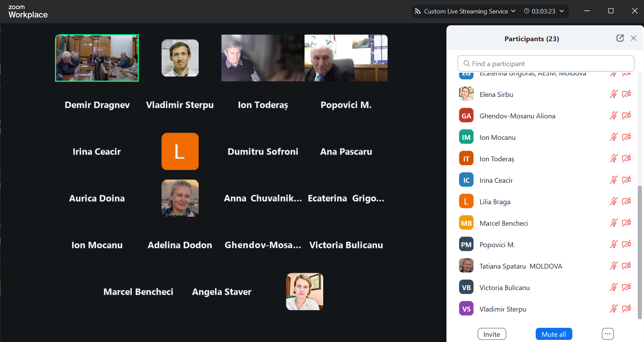Viewport: 644px width, 342px height.
Task: Toggle Vladimir Sterpu's disabled camera icon
Action: tap(626, 309)
